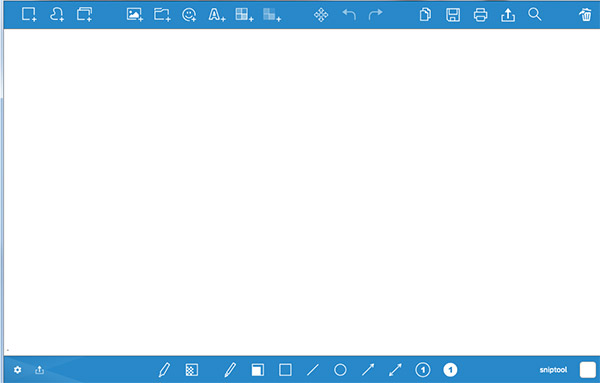
Task: Open settings gear in bottom bar
Action: [18, 370]
